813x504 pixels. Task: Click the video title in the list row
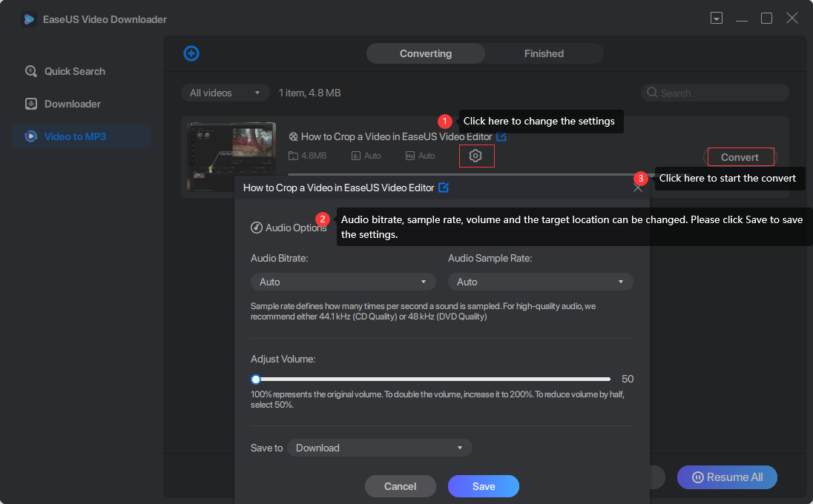tap(397, 137)
